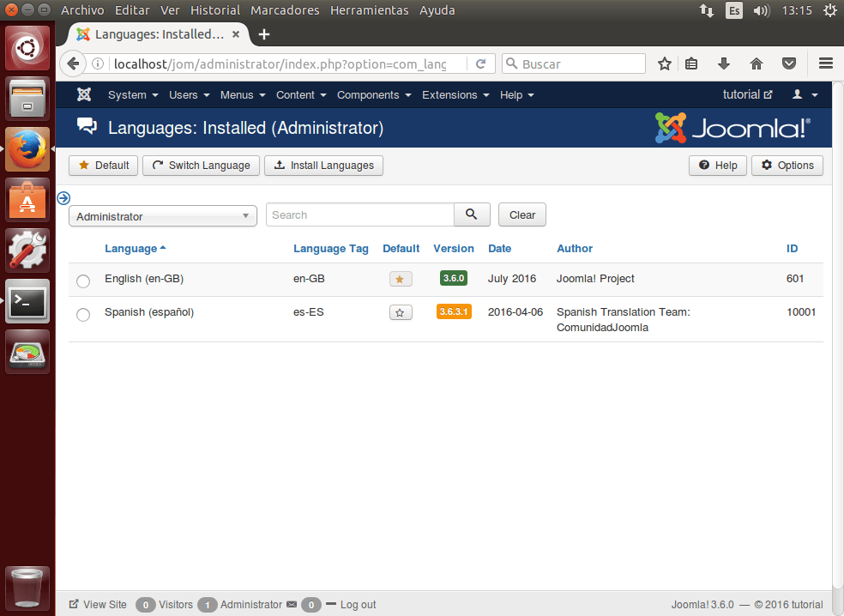Open the Terminal icon in dock
This screenshot has width=844, height=616.
pyautogui.click(x=27, y=301)
